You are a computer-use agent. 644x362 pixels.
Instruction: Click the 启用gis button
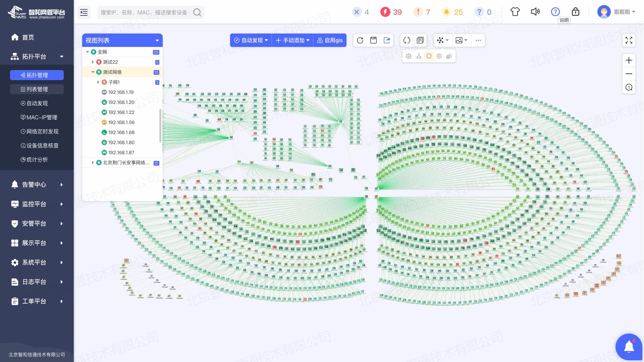(x=330, y=40)
